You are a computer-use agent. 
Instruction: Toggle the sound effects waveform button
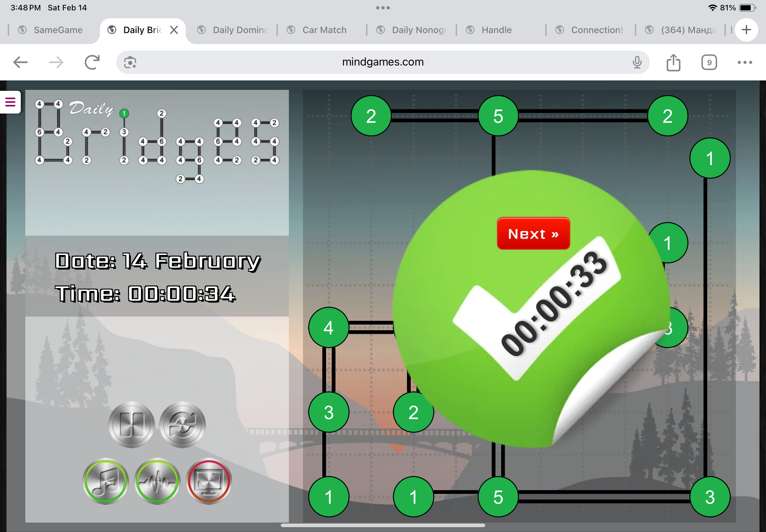157,481
